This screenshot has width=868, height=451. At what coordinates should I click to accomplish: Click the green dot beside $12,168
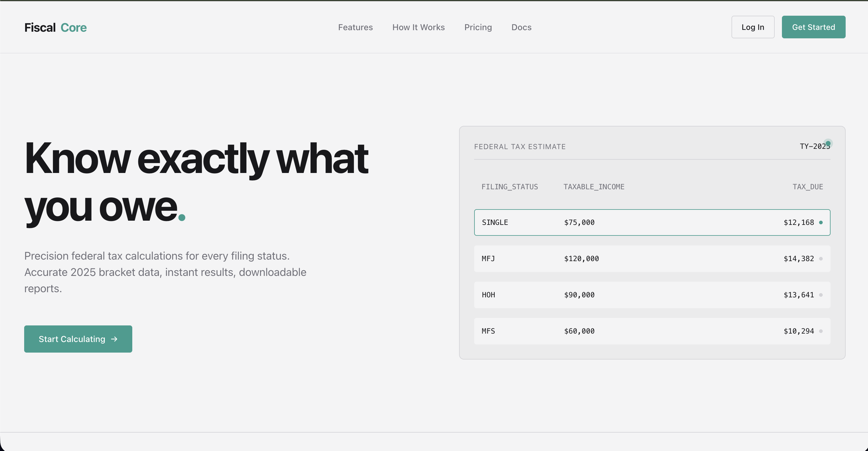coord(821,222)
